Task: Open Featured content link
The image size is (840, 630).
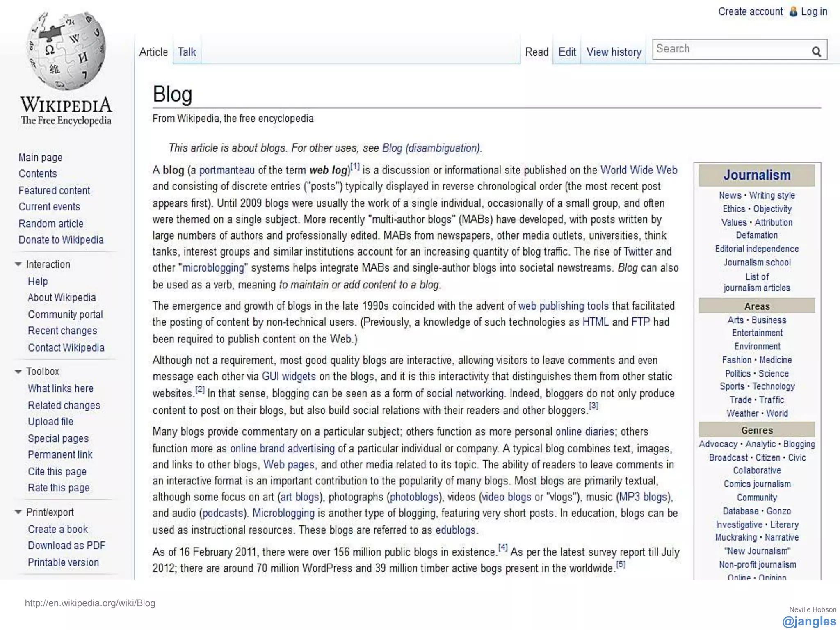Action: (54, 191)
